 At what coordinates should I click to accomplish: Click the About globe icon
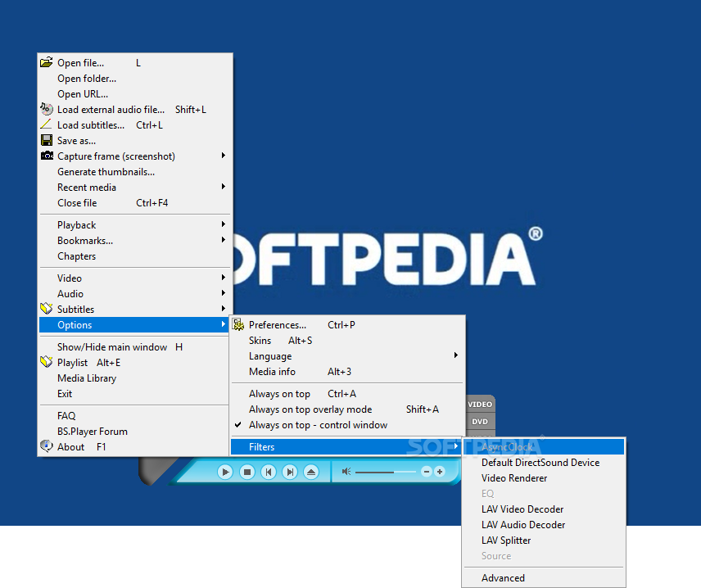point(47,446)
